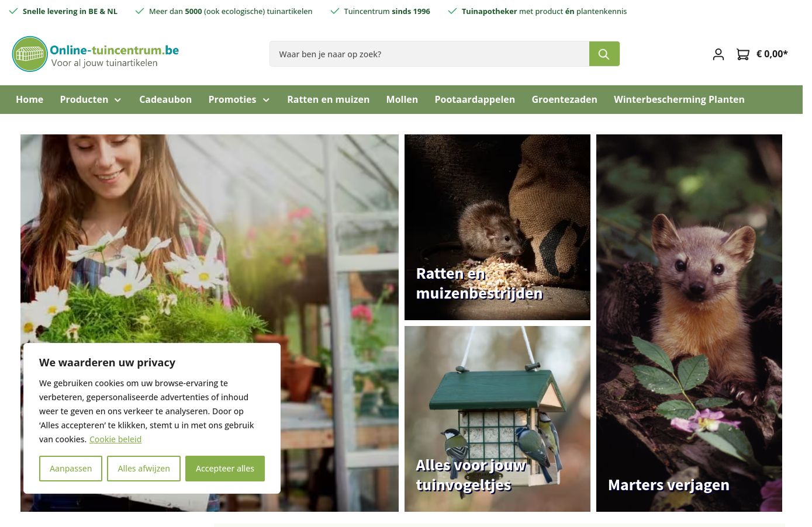This screenshot has width=812, height=527.
Task: Open Aanpassen cookie settings
Action: [x=71, y=469]
